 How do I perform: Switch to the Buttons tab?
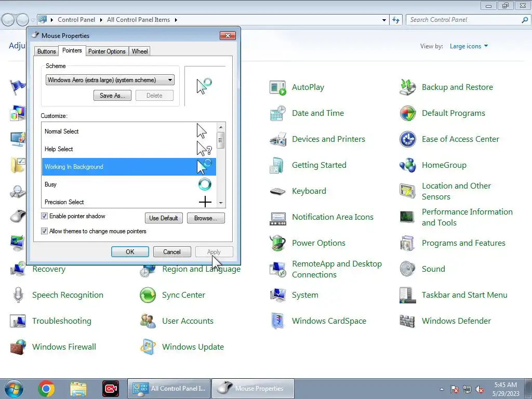(46, 51)
